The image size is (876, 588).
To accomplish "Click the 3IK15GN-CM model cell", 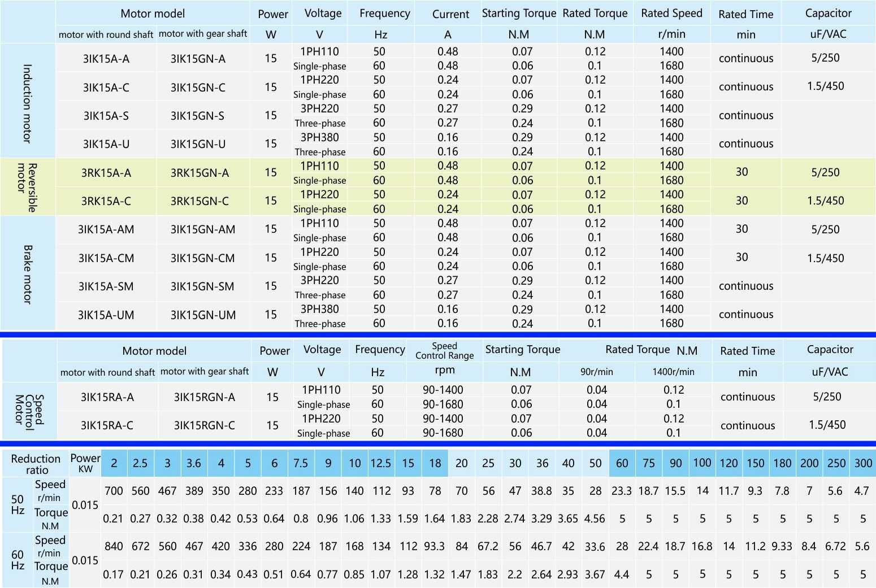I will (202, 258).
